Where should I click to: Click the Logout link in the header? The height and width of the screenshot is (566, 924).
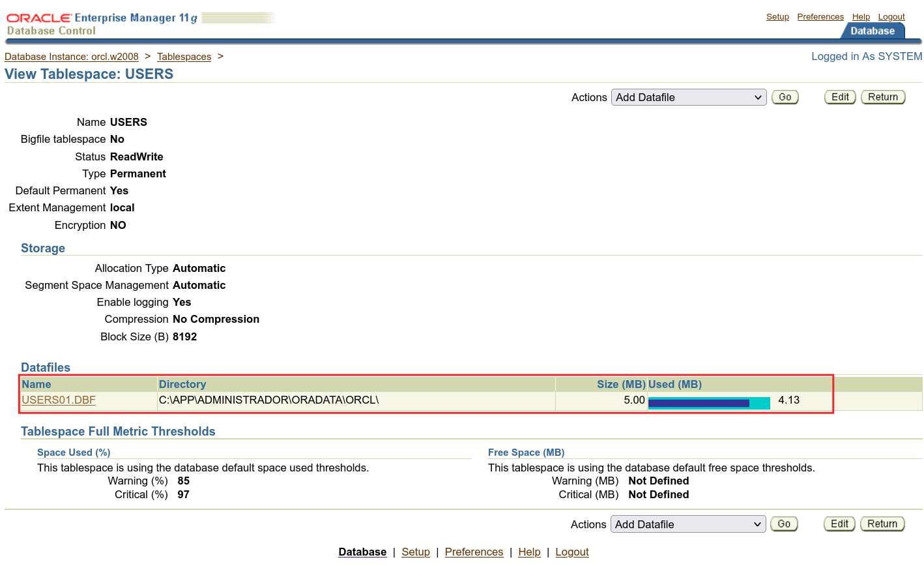(x=891, y=17)
